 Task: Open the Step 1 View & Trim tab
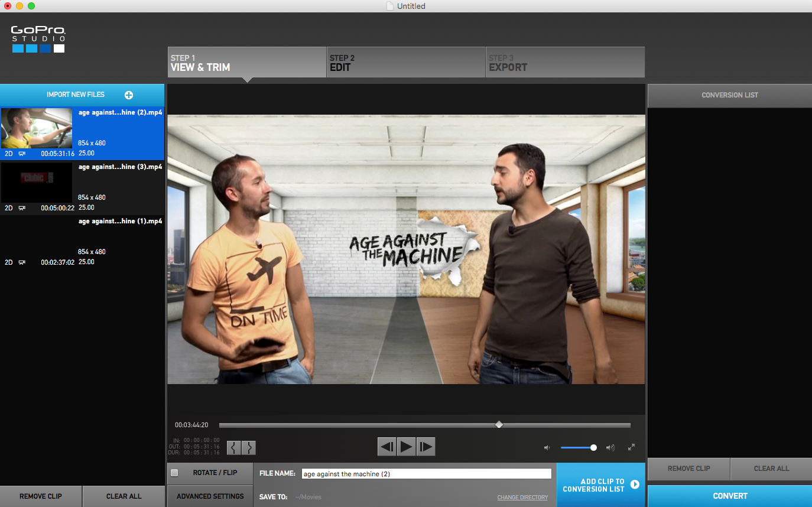pyautogui.click(x=246, y=63)
